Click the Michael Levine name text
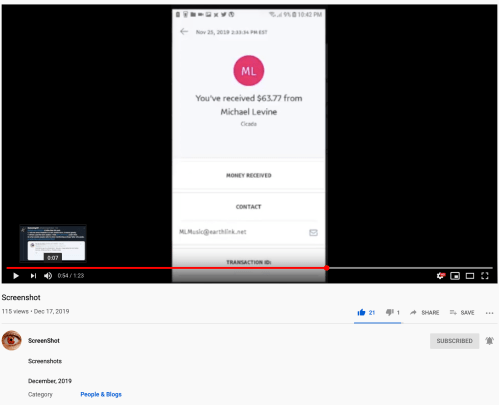Viewport: 499px width, 405px height. (249, 112)
